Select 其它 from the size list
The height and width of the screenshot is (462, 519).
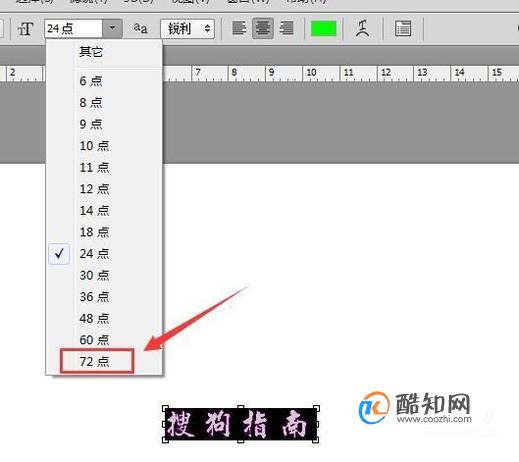pyautogui.click(x=91, y=52)
